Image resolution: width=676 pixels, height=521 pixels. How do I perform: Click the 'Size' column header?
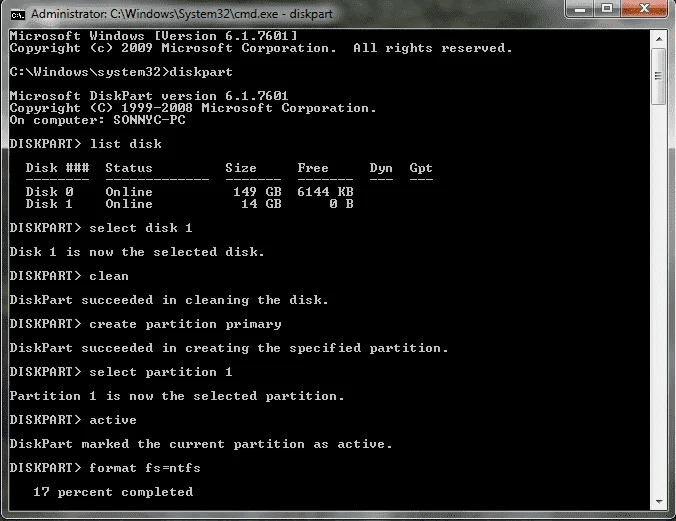[241, 168]
